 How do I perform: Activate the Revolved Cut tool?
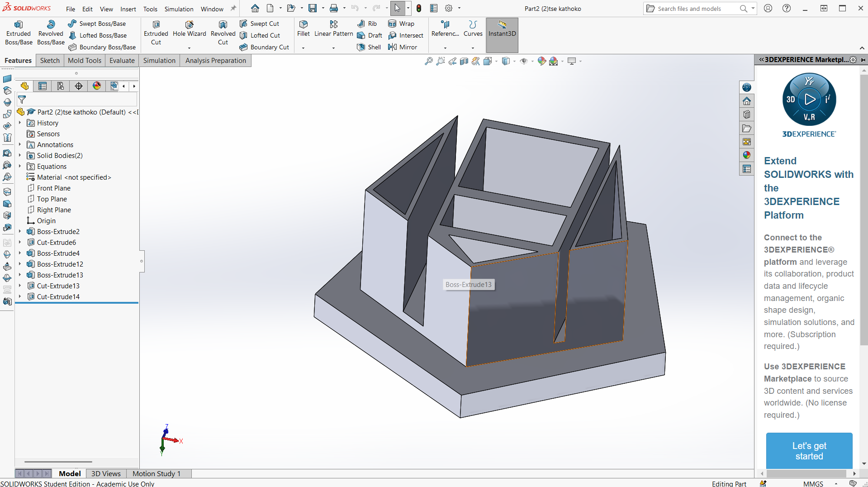pos(223,33)
